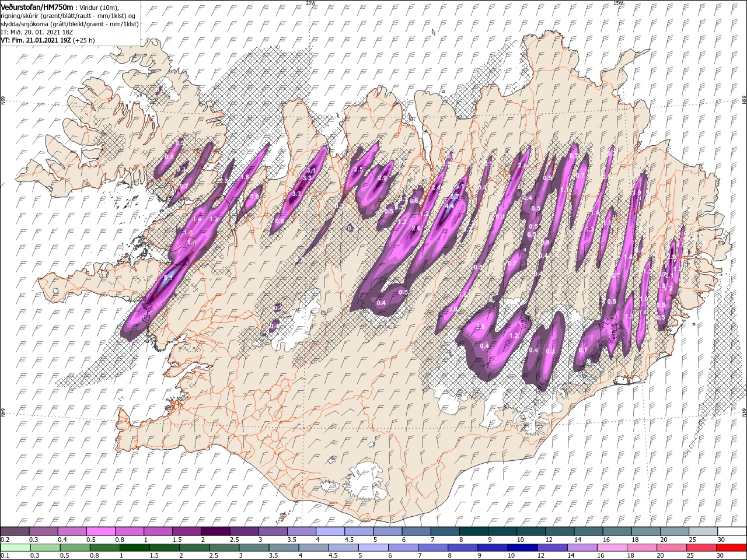
Task: Pick rain legend swatch between 0.8 and 1
Action: pyautogui.click(x=106, y=548)
